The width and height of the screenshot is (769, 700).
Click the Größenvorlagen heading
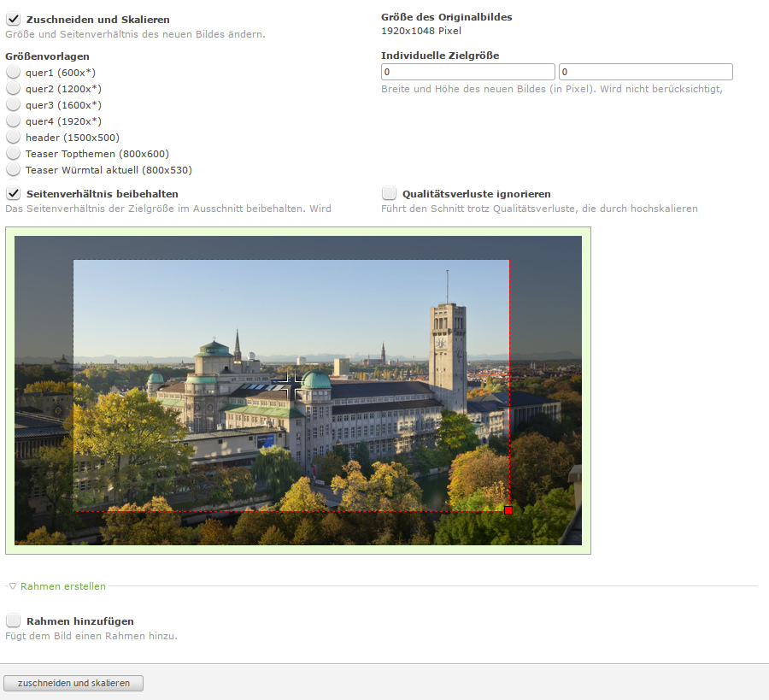pyautogui.click(x=48, y=56)
